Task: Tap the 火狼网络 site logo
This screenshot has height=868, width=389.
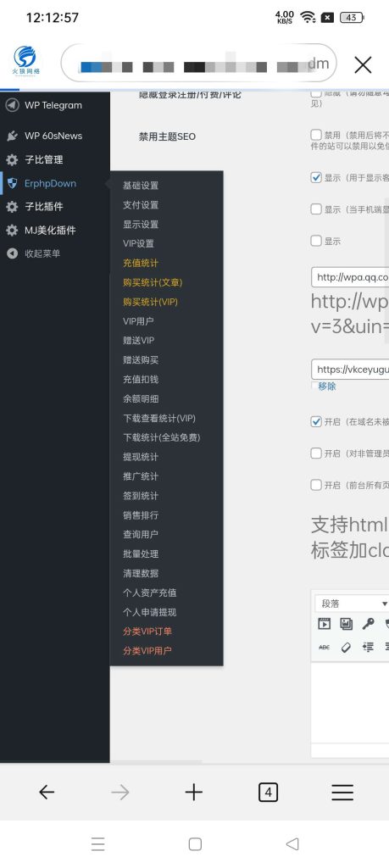Action: point(25,60)
